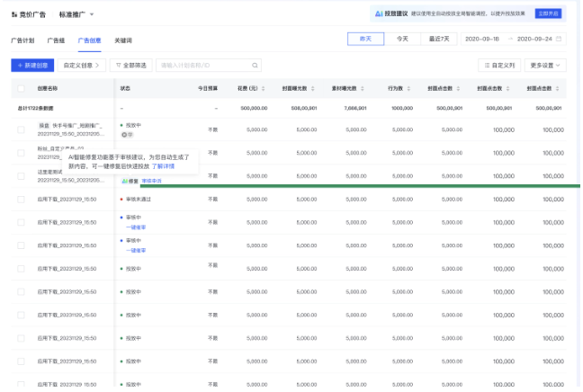This screenshot has width=583, height=392.
Task: Switch to the 广告计划 tab
Action: [x=22, y=40]
